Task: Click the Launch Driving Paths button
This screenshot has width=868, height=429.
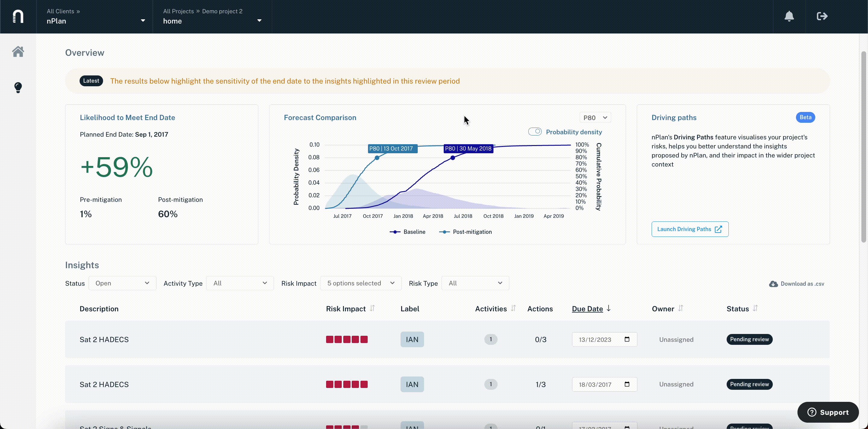Action: (x=690, y=229)
